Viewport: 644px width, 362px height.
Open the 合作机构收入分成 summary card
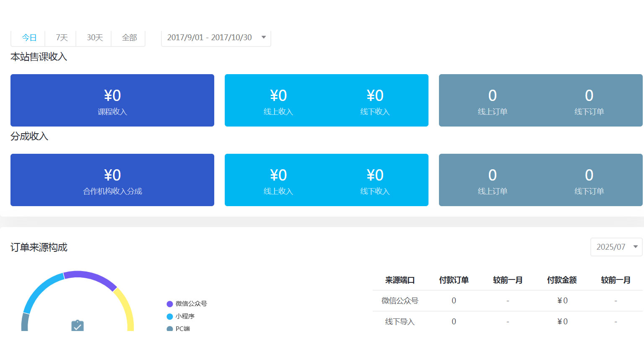pyautogui.click(x=112, y=180)
